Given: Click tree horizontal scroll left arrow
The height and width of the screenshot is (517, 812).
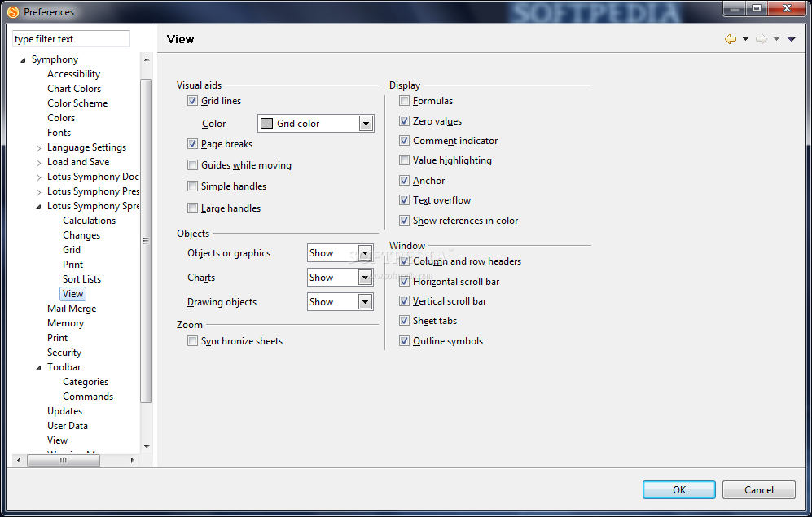Looking at the screenshot, I should coord(19,460).
